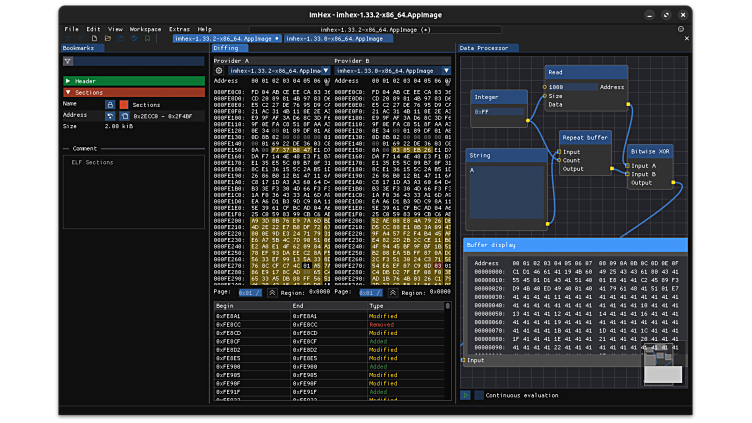Screen dimensions: 752x423
Task: Click the jump-to-address icon in Address row
Action: pyautogui.click(x=110, y=116)
